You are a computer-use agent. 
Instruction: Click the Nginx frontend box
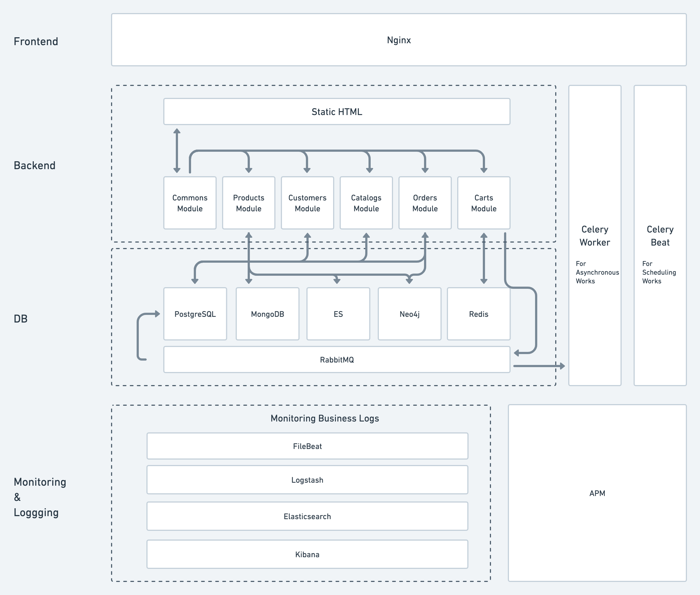[x=399, y=40]
